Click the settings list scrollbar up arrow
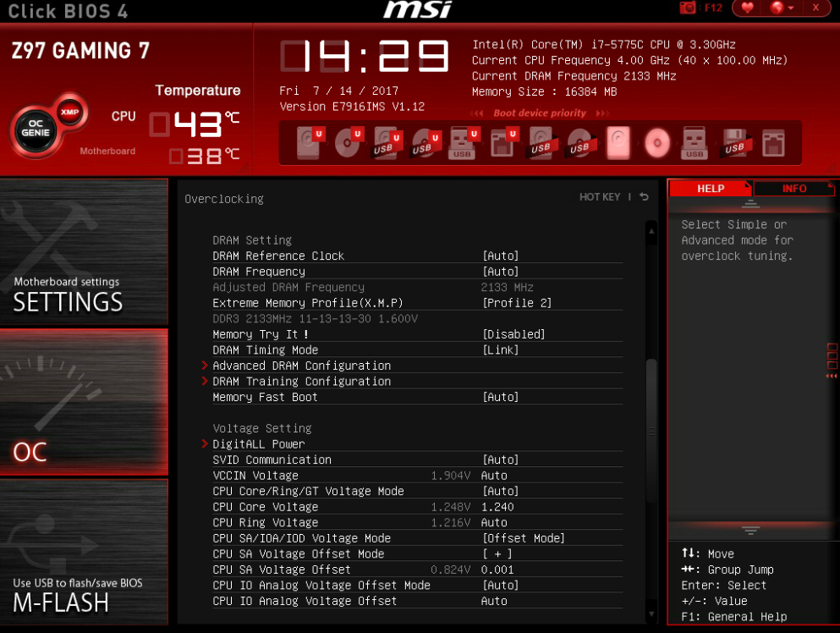 (x=651, y=231)
